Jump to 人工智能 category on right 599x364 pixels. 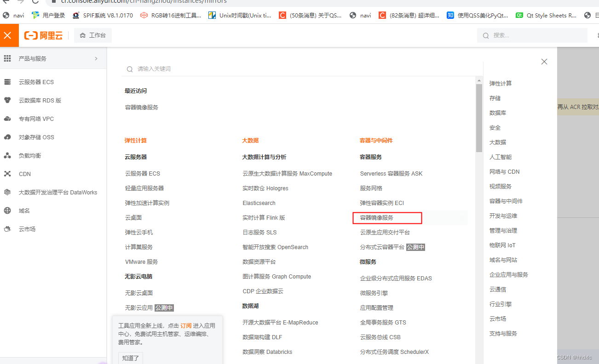501,157
